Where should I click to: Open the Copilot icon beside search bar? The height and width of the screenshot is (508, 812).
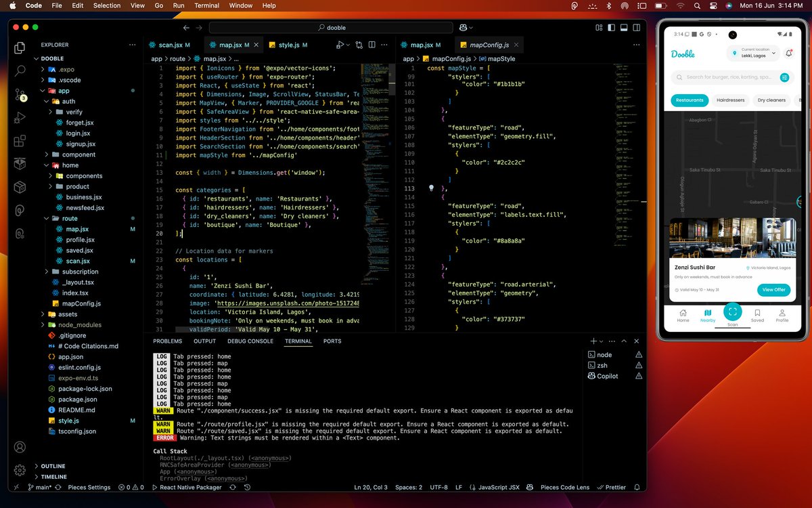[464, 28]
